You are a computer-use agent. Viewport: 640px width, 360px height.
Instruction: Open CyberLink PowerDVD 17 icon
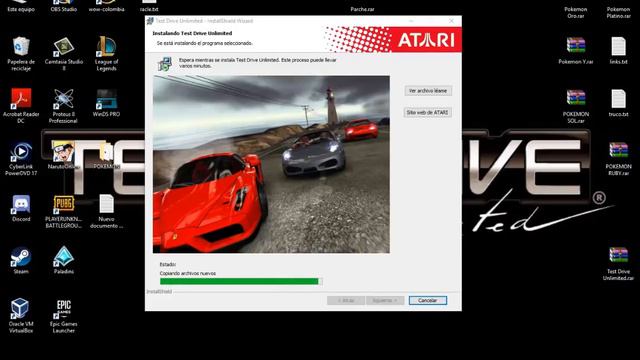[x=21, y=158]
